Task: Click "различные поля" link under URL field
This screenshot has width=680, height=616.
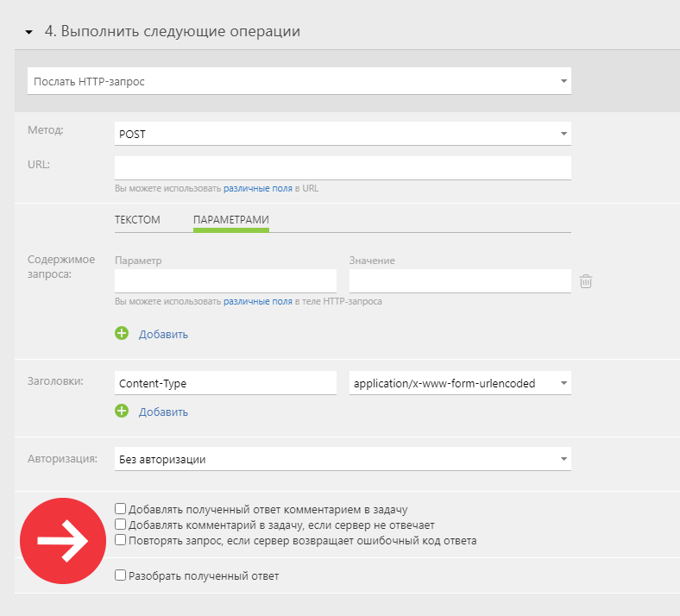Action: pos(258,189)
